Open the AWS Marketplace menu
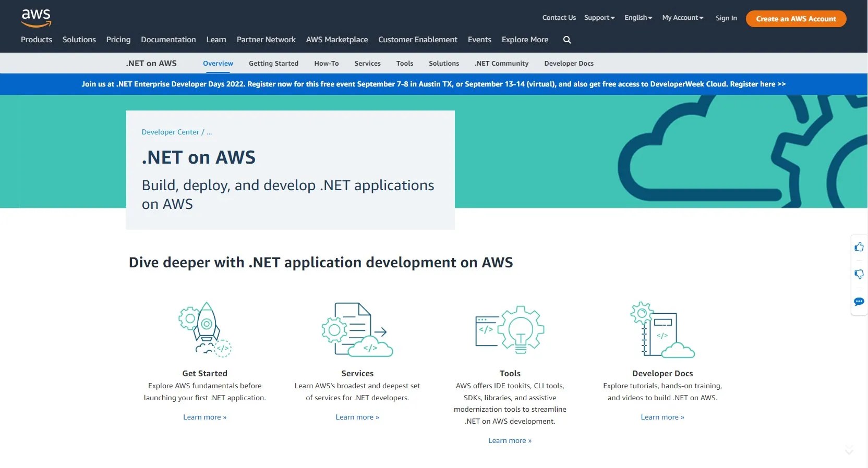 point(337,40)
